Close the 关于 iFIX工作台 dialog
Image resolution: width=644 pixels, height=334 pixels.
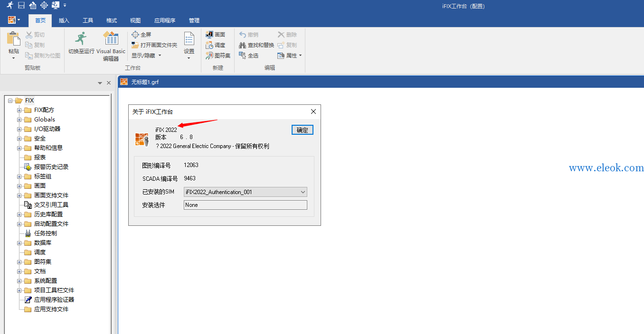(x=313, y=111)
